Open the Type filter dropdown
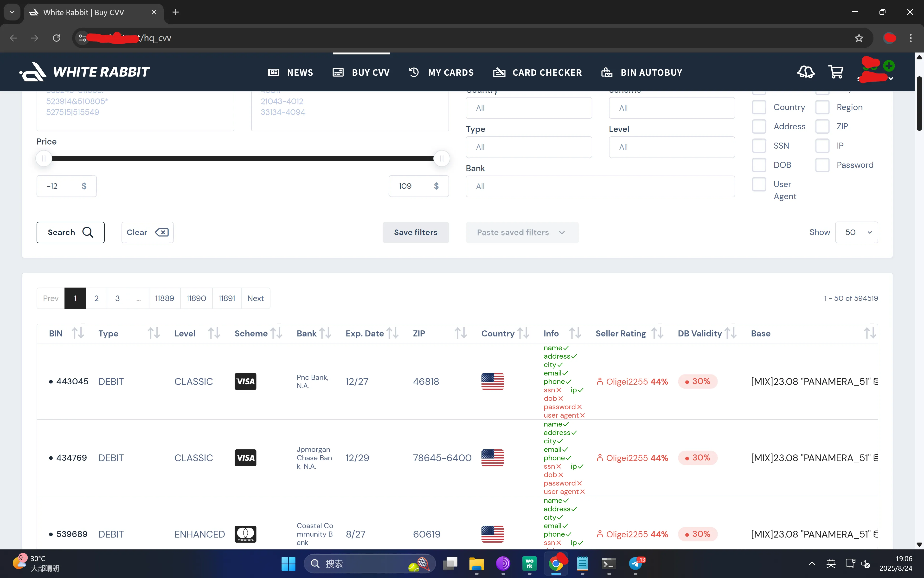Screen dimensions: 924x578 [x=529, y=147]
